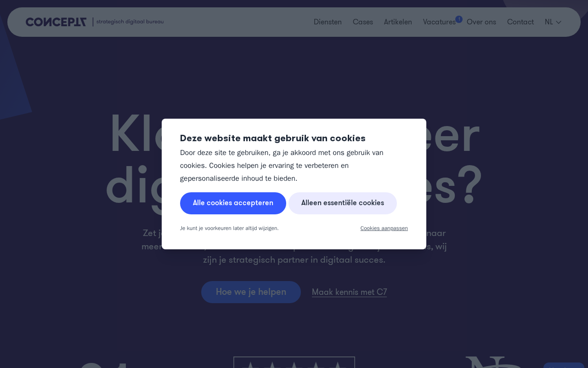Open the NL language dropdown
The height and width of the screenshot is (368, 588).
point(553,22)
